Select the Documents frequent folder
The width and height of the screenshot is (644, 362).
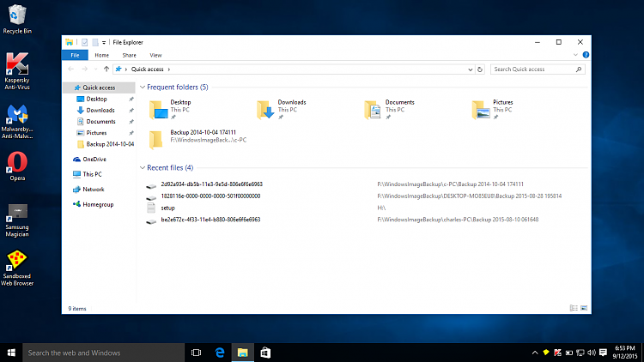tap(389, 110)
